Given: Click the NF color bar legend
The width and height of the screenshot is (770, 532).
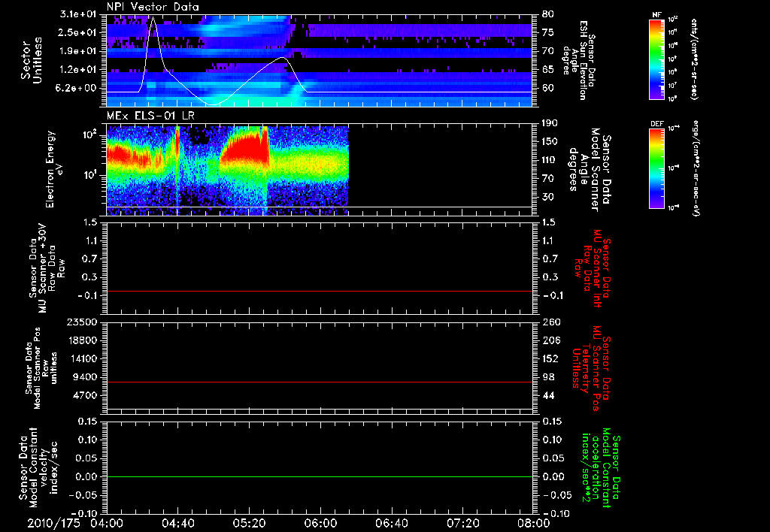Looking at the screenshot, I should [x=656, y=59].
